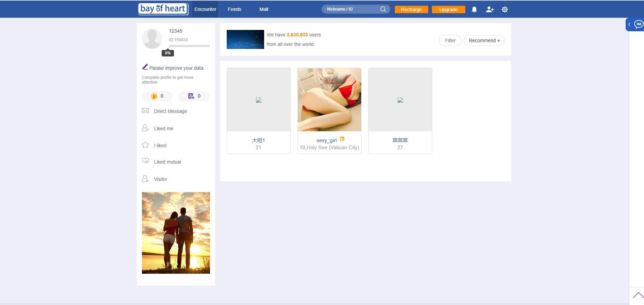This screenshot has width=644, height=305.
Task: Open the Filter options button
Action: click(x=450, y=40)
